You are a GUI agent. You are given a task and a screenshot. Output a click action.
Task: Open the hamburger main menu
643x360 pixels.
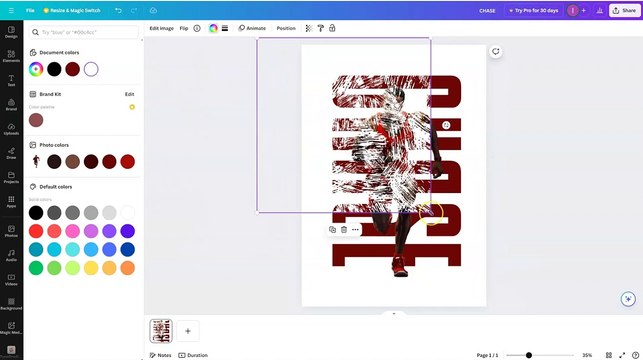11,10
